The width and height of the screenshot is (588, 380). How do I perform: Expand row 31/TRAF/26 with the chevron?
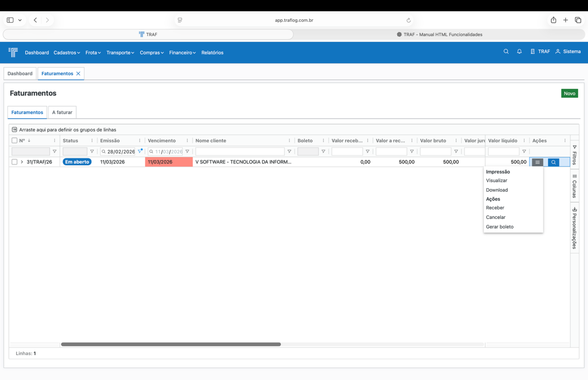(22, 162)
